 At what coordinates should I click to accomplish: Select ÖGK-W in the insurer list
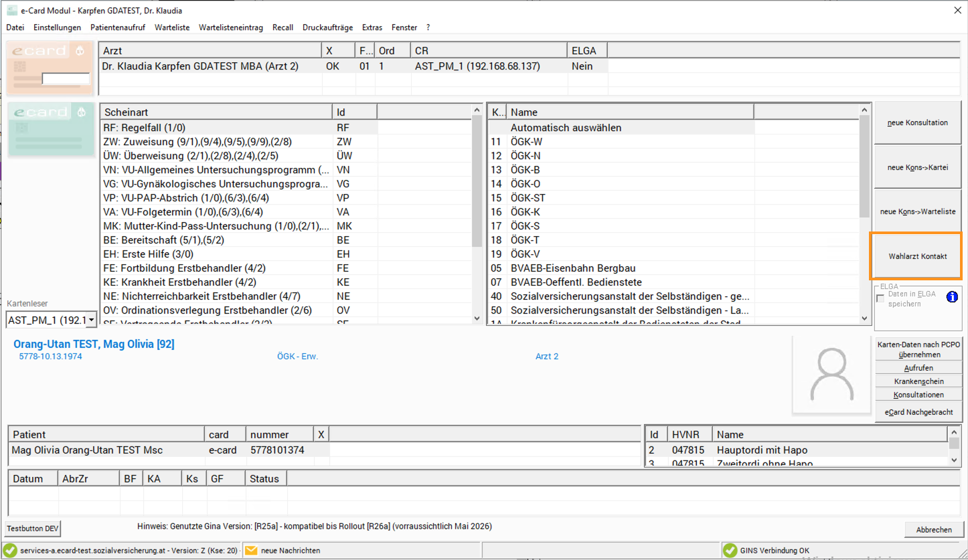click(x=526, y=142)
